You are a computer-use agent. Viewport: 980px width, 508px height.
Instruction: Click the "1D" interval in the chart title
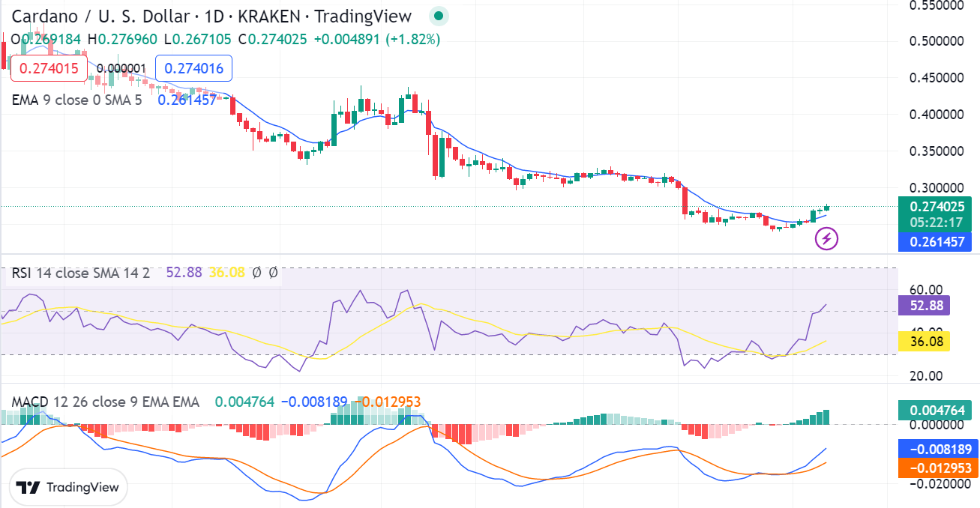[x=215, y=16]
